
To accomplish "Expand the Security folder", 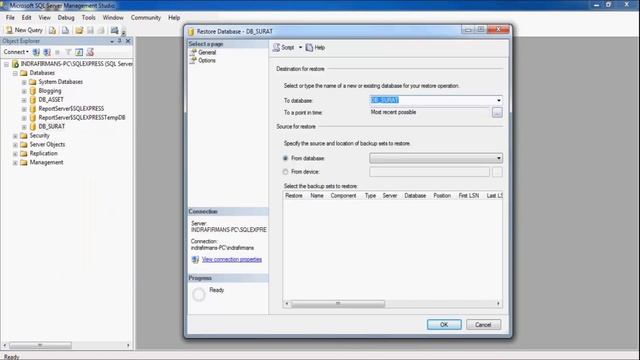I will pos(15,136).
